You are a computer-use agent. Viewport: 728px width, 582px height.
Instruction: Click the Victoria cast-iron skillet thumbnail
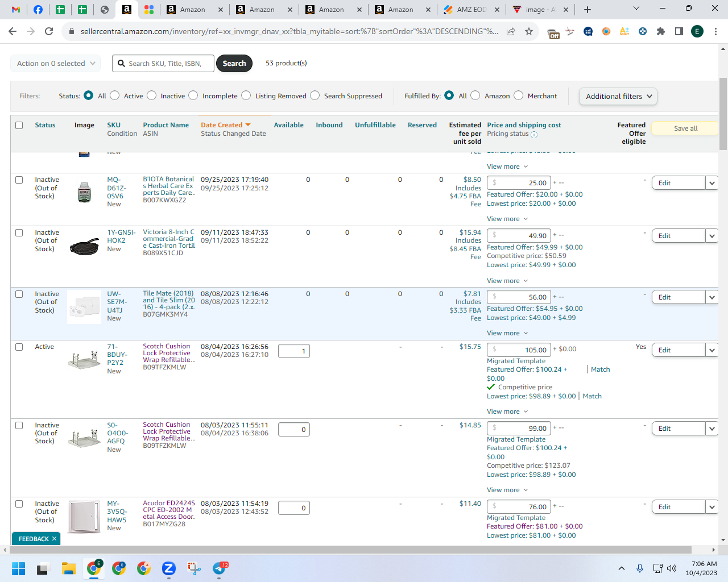point(84,246)
